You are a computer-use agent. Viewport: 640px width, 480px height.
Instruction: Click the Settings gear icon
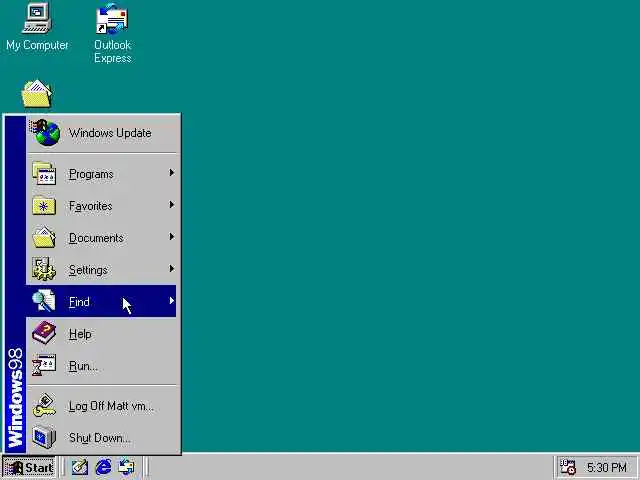click(44, 269)
